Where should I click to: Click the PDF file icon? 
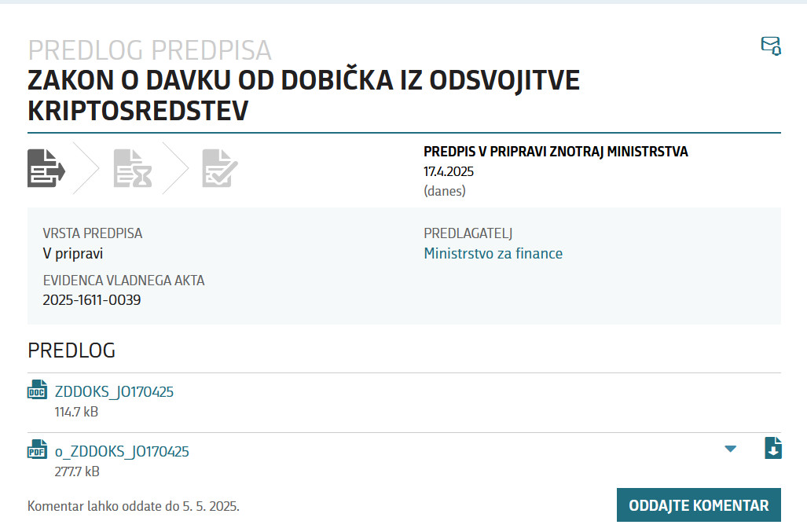38,450
